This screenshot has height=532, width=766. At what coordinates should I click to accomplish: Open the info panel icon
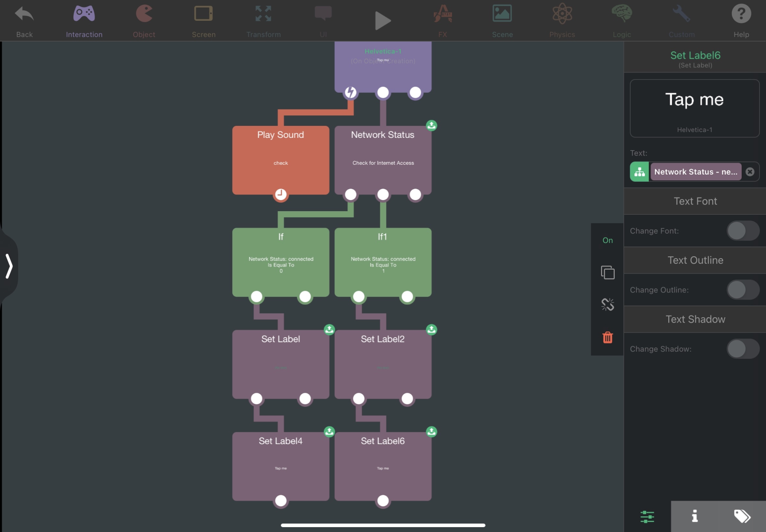tap(694, 516)
